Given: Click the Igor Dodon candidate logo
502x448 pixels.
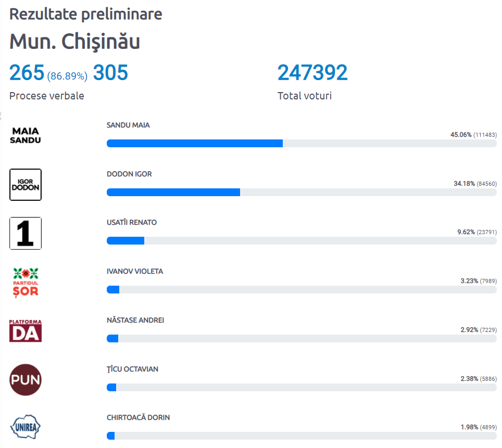Looking at the screenshot, I should coord(26,185).
